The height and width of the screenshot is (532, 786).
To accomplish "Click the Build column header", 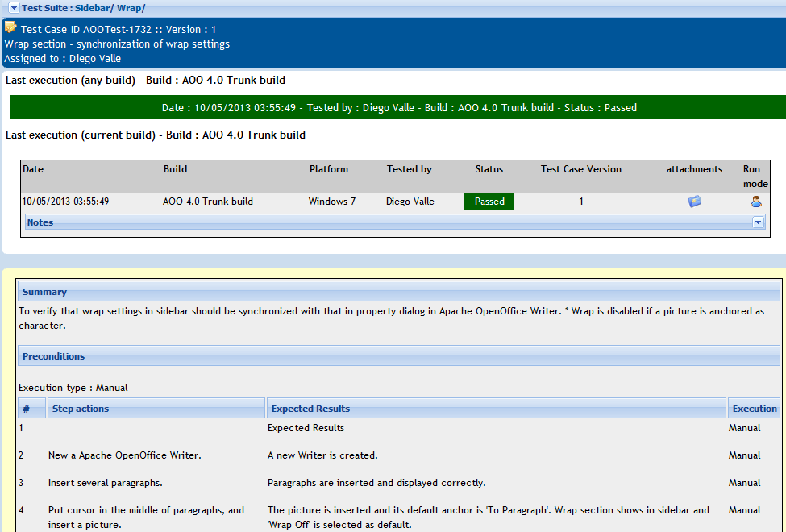I will [175, 169].
